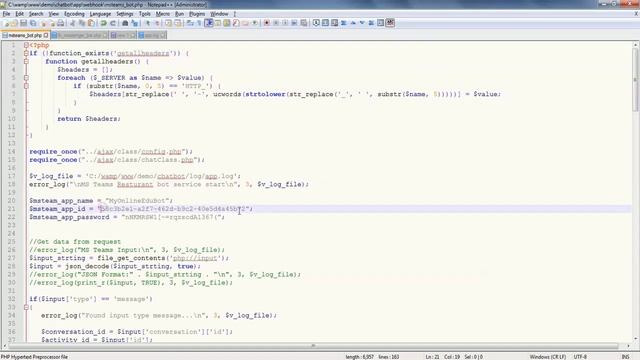
Task: Click the Copy toolbar icon
Action: coord(82,23)
